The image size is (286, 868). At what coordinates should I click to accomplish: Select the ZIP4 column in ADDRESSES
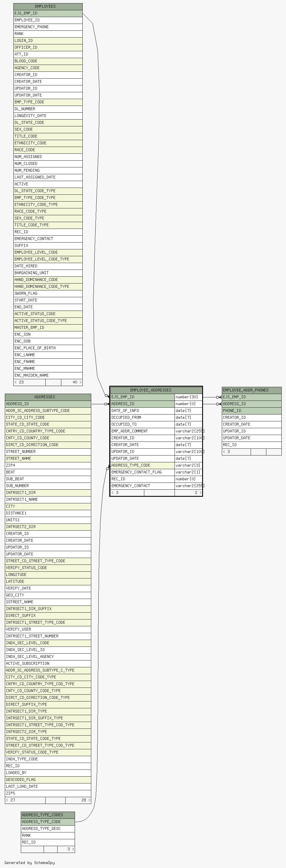pyautogui.click(x=48, y=465)
